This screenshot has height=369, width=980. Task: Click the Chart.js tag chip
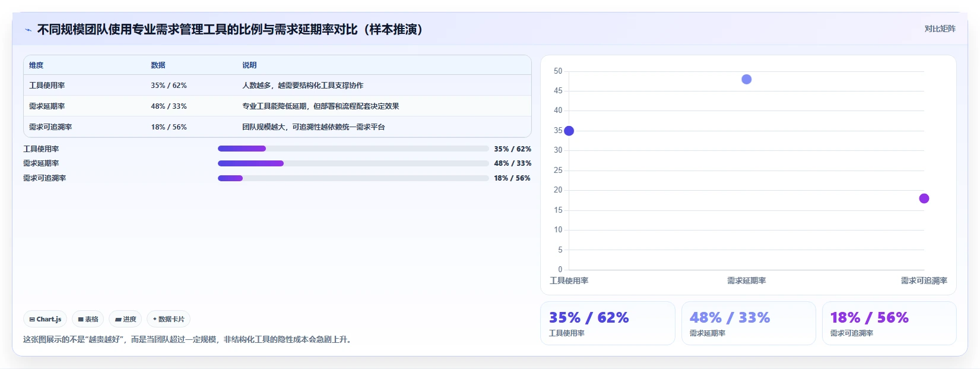[x=45, y=319]
